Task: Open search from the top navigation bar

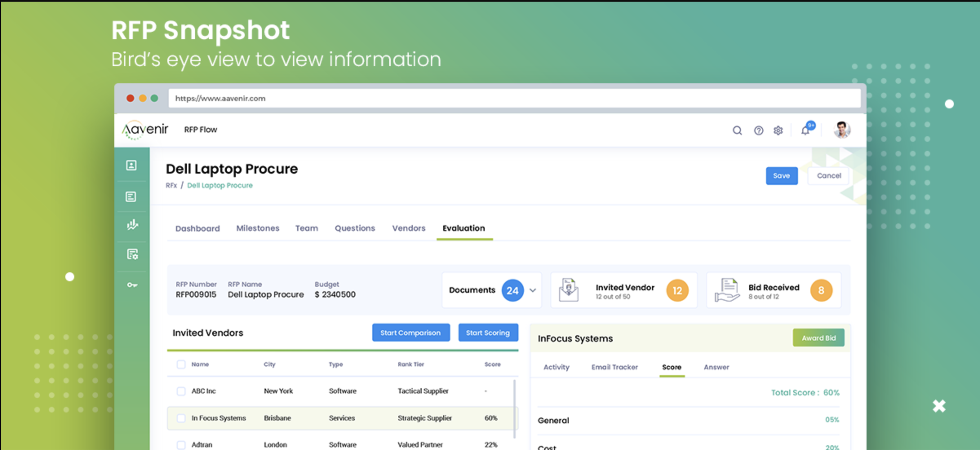Action: click(737, 130)
